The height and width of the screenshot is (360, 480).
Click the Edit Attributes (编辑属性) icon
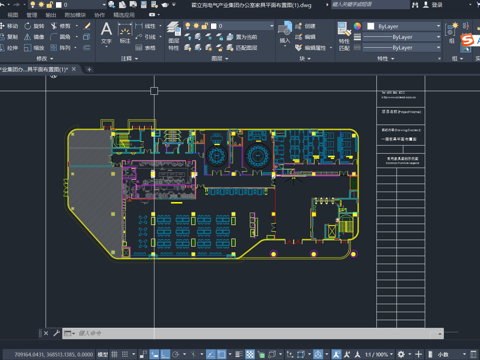point(311,48)
